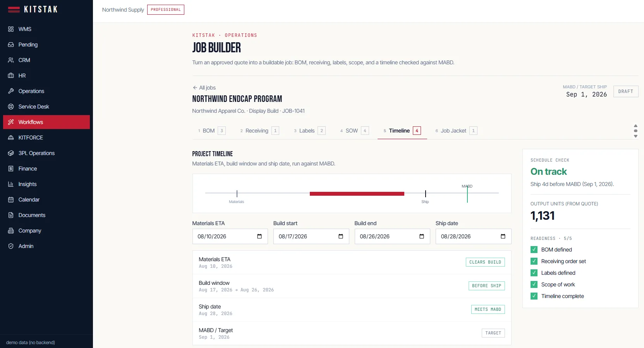Click the BEFORE SHIP status tag
This screenshot has width=644, height=348.
[x=487, y=286]
